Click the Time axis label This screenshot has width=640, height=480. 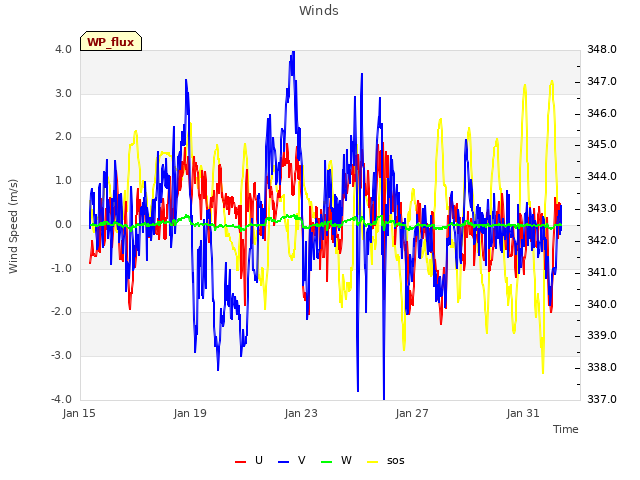coord(566,429)
